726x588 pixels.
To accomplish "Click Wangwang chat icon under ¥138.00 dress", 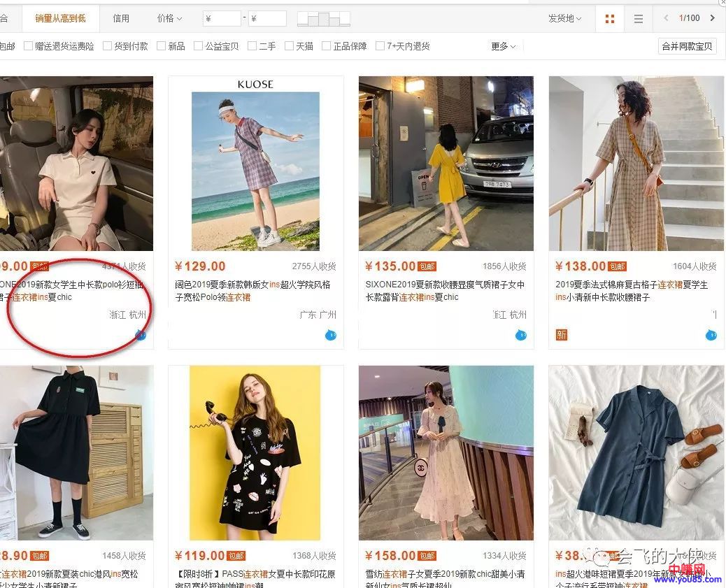I will tap(711, 336).
